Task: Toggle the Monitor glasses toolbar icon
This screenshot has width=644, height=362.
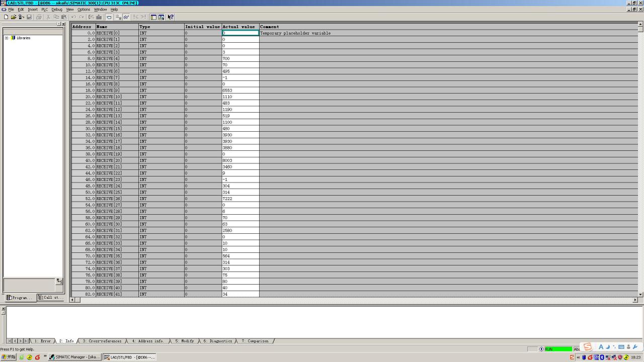Action: pos(126,17)
